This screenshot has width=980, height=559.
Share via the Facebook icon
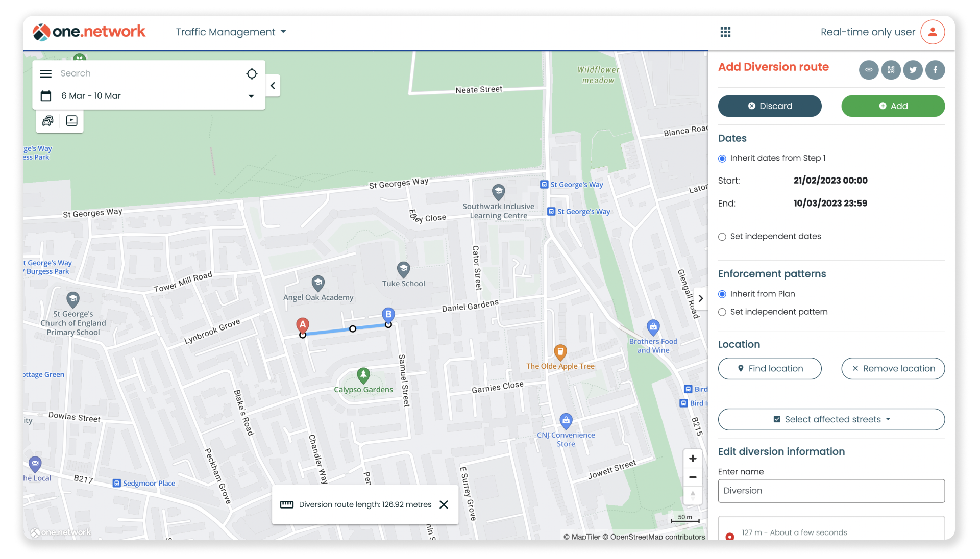935,70
